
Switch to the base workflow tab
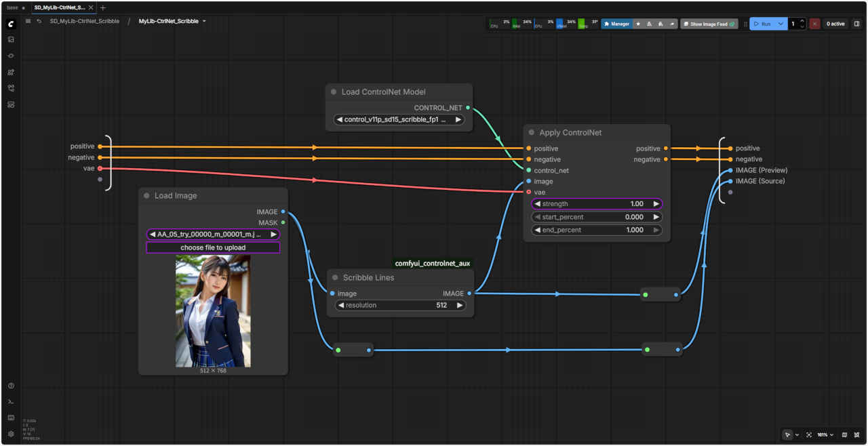[12, 7]
